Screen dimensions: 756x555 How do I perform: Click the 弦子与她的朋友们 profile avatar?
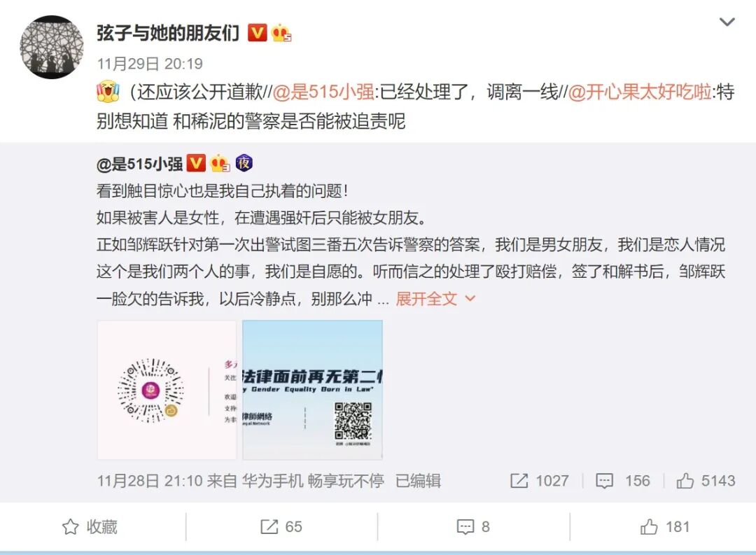(x=52, y=48)
